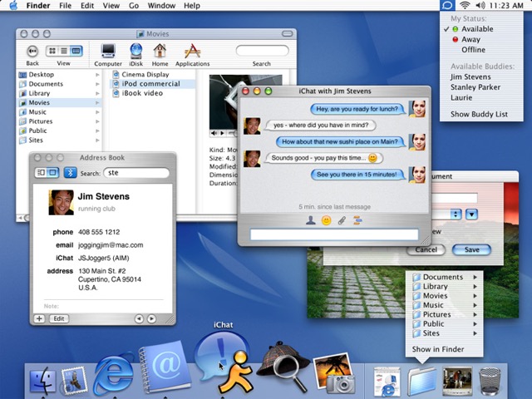
Task: Open the Trash in the Dock
Action: click(x=490, y=379)
